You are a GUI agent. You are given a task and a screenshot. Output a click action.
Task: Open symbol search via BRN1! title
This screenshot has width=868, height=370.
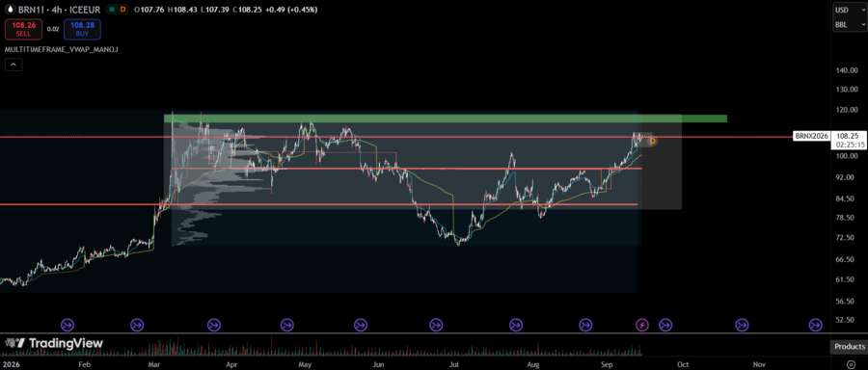coord(31,10)
